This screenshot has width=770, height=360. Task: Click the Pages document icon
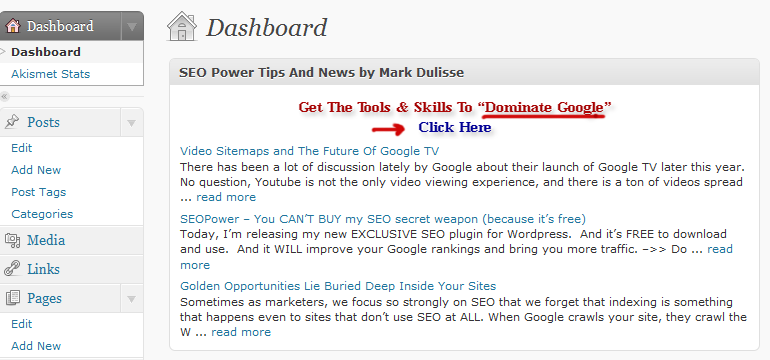click(x=12, y=298)
